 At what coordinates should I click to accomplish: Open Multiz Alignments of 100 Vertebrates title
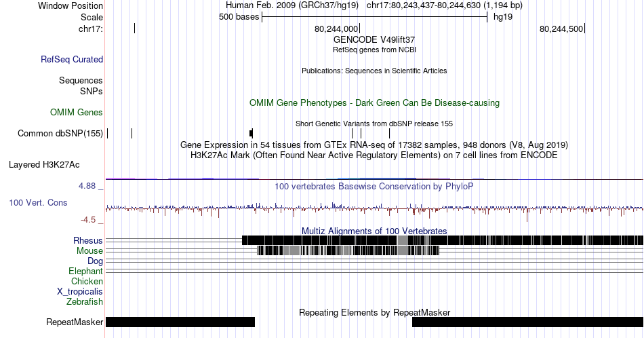point(374,231)
